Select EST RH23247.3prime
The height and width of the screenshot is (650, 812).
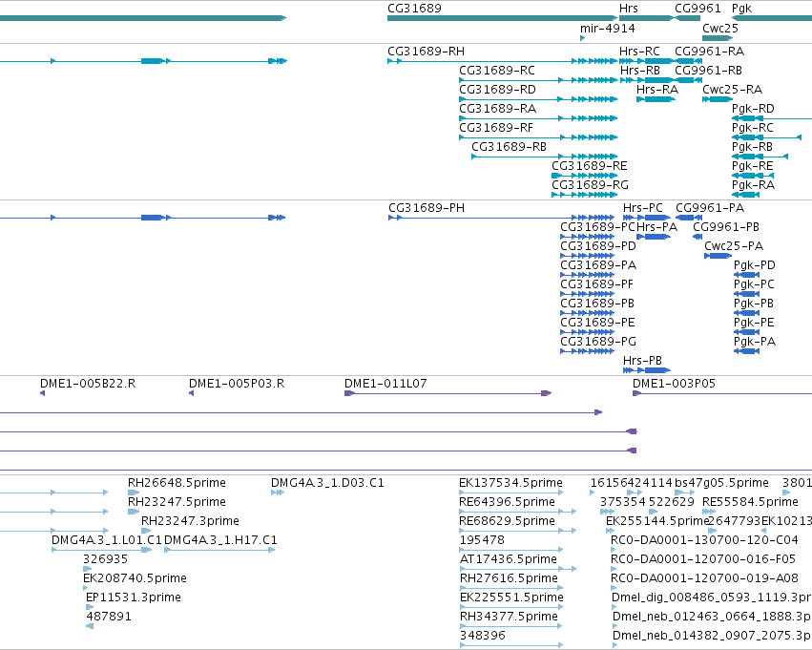click(146, 531)
